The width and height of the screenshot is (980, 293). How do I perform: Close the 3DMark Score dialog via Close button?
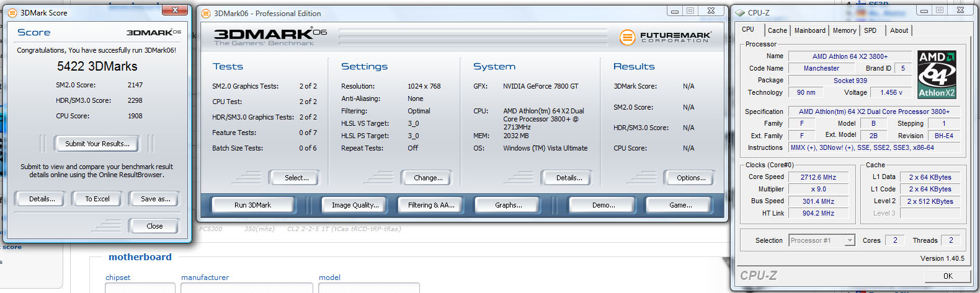point(154,226)
